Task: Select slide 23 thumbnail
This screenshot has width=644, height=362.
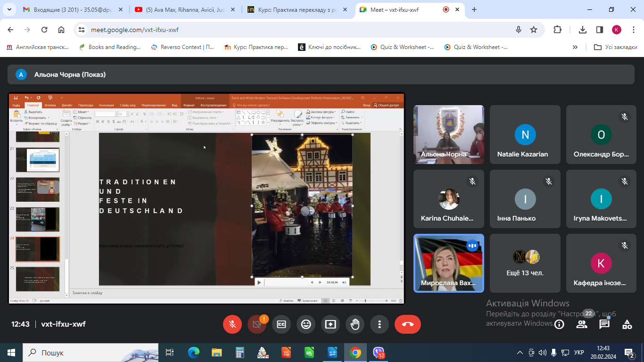Action: tap(38, 219)
